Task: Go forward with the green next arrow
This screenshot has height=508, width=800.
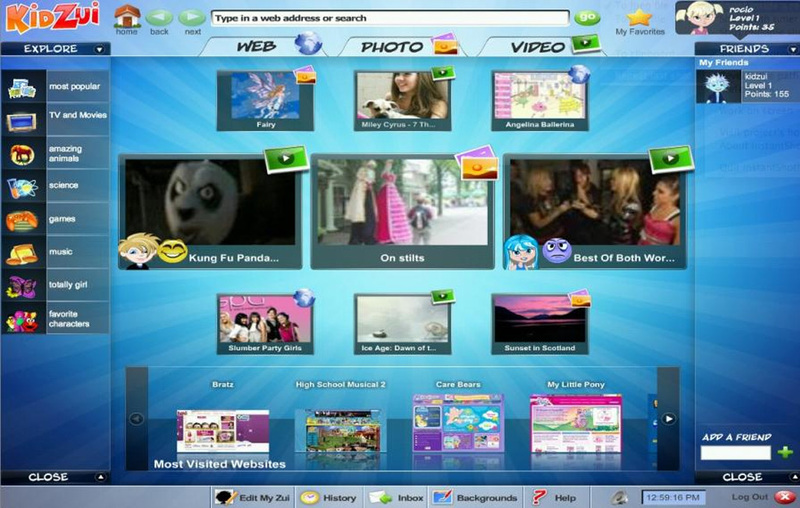Action: (192, 17)
